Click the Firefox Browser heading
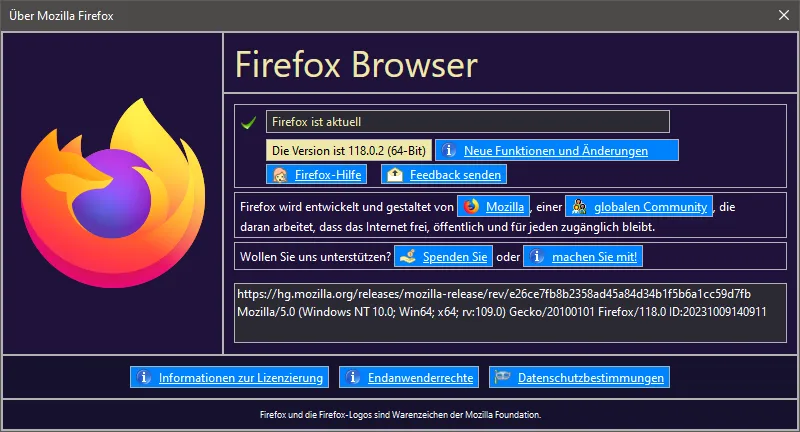Image resolution: width=800 pixels, height=432 pixels. coord(356,65)
